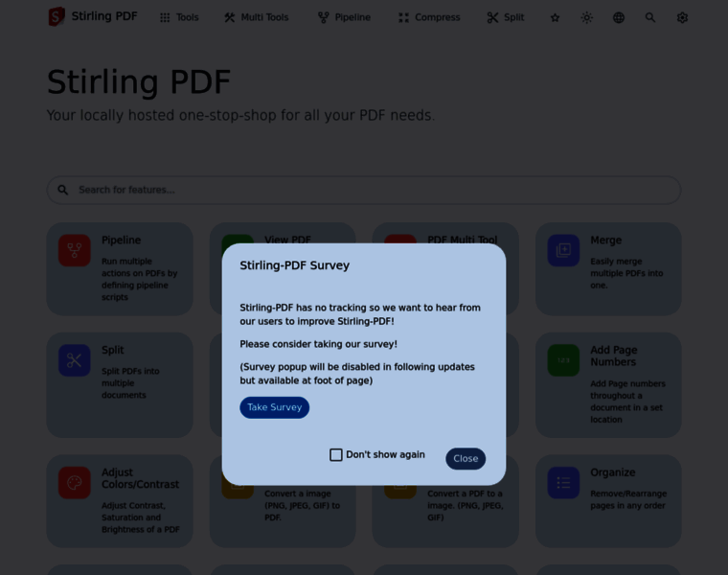728x575 pixels.
Task: Click the Stirling-PDF Survey heading text
Action: (294, 265)
